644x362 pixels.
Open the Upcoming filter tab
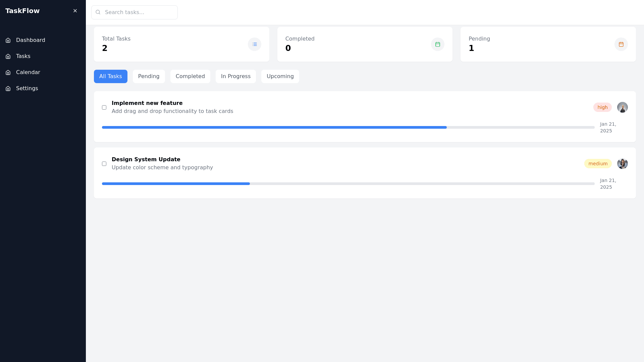tap(280, 76)
